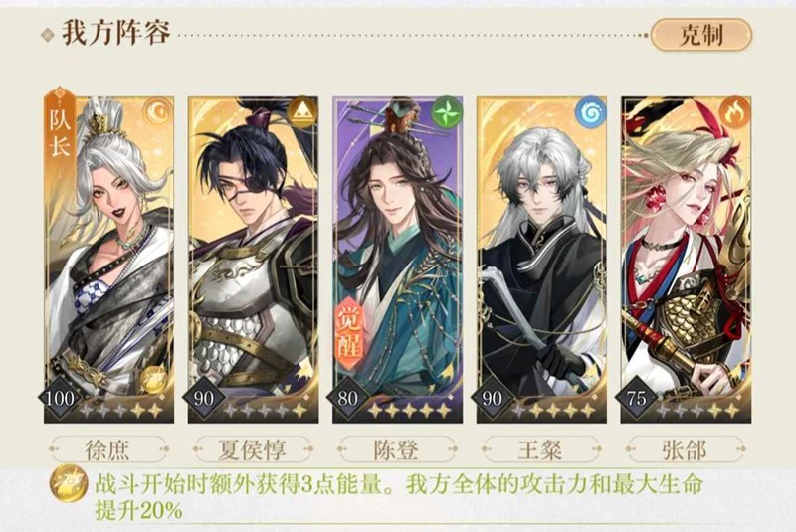Image resolution: width=796 pixels, height=532 pixels.
Task: Open the 张郃 character card
Action: pyautogui.click(x=686, y=260)
